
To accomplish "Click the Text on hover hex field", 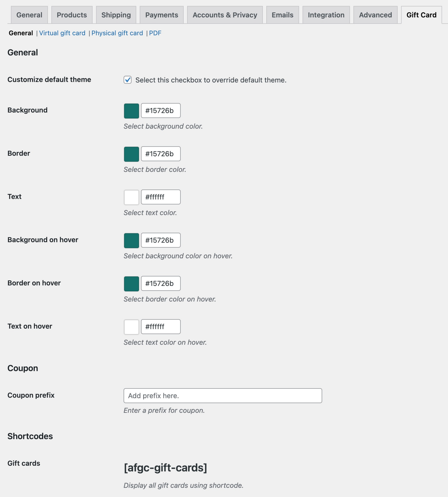I will coord(161,327).
